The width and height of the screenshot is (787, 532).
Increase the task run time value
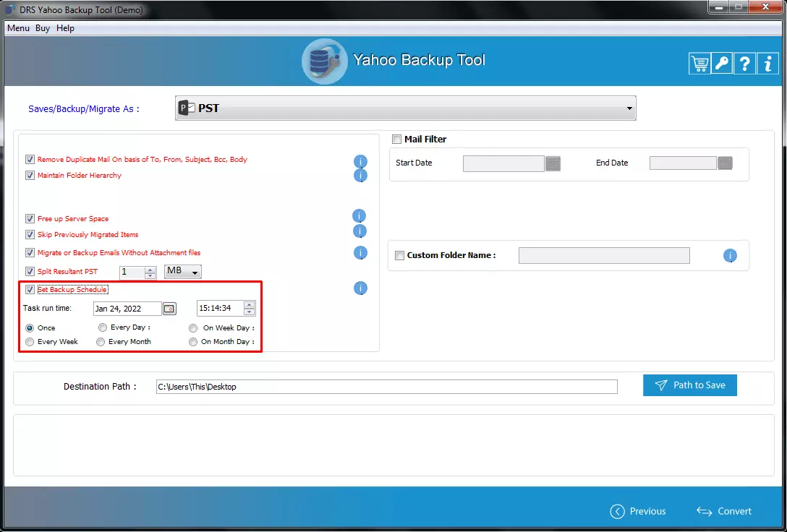click(x=249, y=305)
